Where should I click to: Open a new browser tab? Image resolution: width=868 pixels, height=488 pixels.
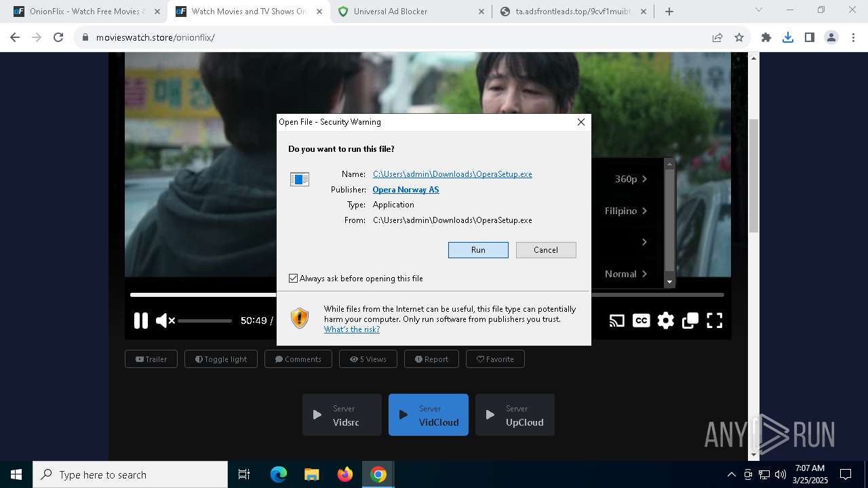click(669, 12)
